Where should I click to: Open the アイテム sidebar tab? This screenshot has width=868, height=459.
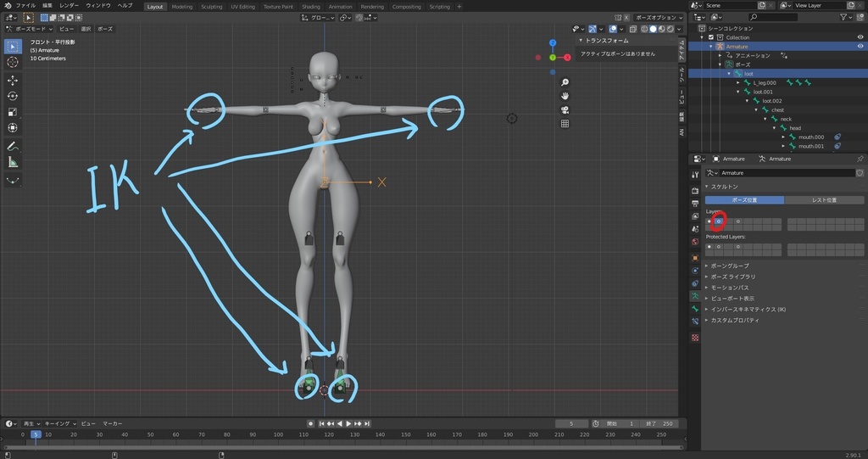[x=682, y=50]
